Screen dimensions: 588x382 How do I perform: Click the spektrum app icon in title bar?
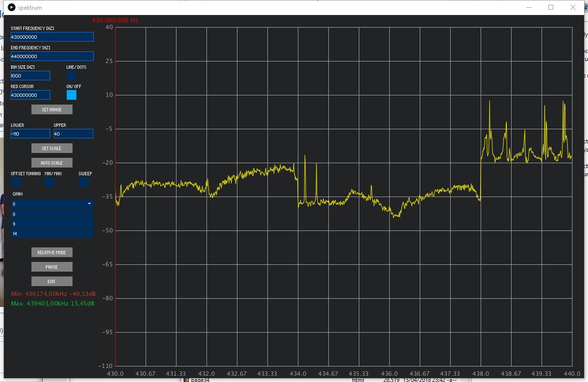12,7
